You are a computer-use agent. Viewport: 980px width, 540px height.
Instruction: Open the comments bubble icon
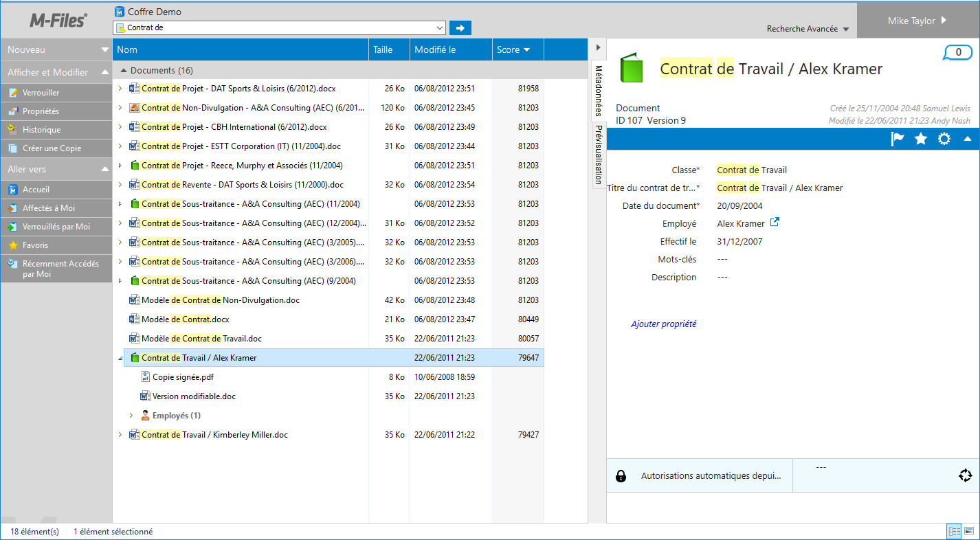click(x=958, y=52)
